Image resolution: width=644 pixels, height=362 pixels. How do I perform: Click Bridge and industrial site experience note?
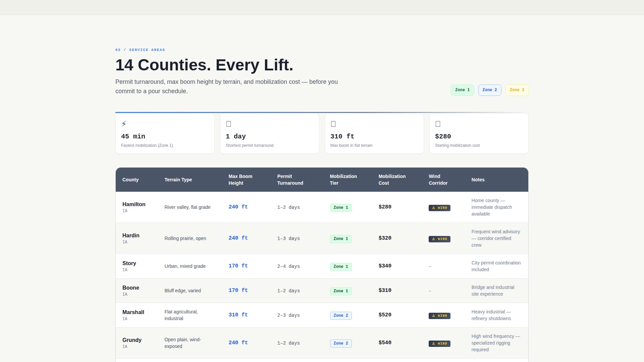click(493, 291)
